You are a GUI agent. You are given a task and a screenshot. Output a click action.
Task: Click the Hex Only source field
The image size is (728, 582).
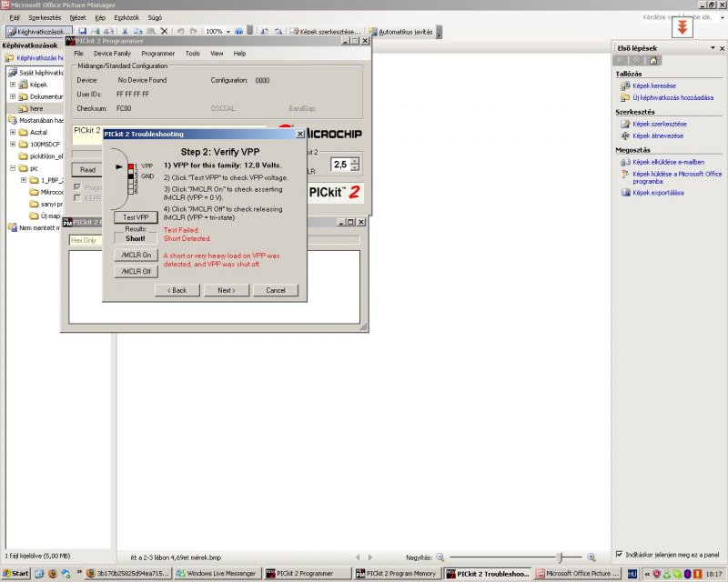pos(86,240)
